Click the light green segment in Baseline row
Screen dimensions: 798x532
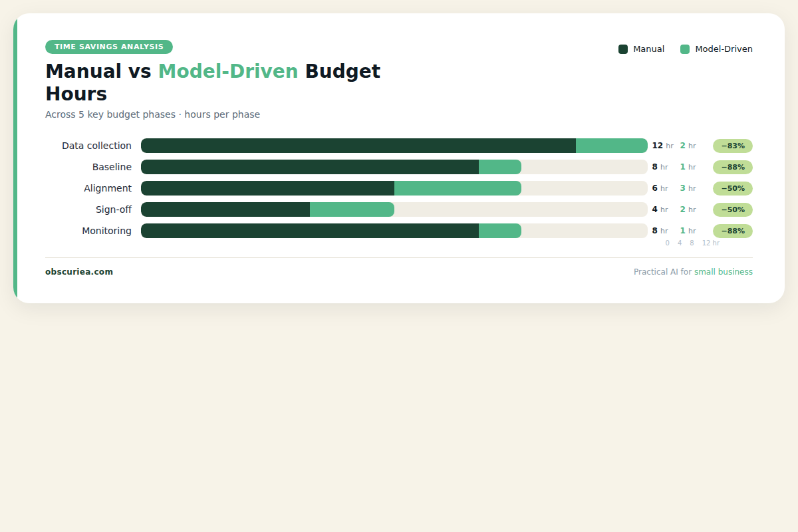[500, 167]
